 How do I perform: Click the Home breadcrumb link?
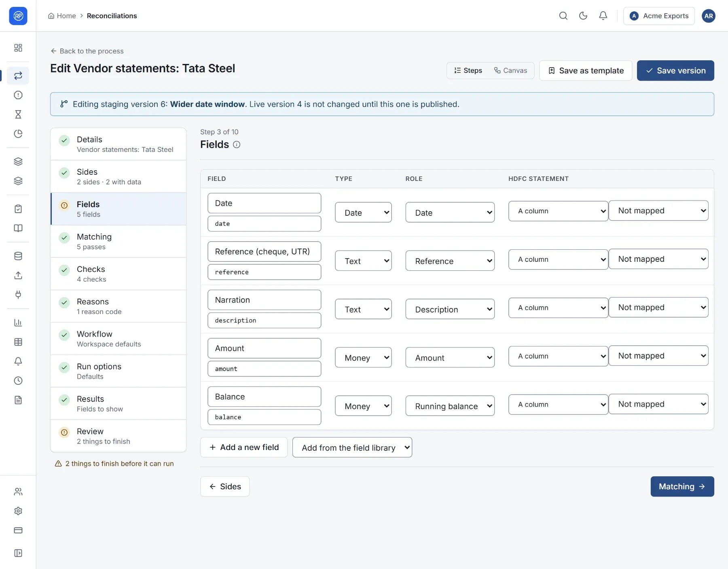[62, 16]
